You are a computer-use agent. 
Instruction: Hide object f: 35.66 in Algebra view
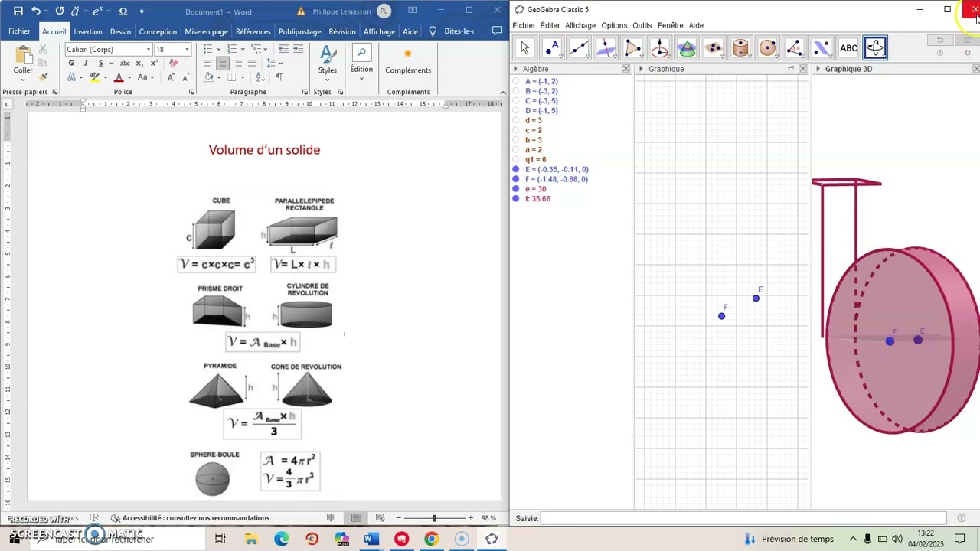click(x=516, y=199)
